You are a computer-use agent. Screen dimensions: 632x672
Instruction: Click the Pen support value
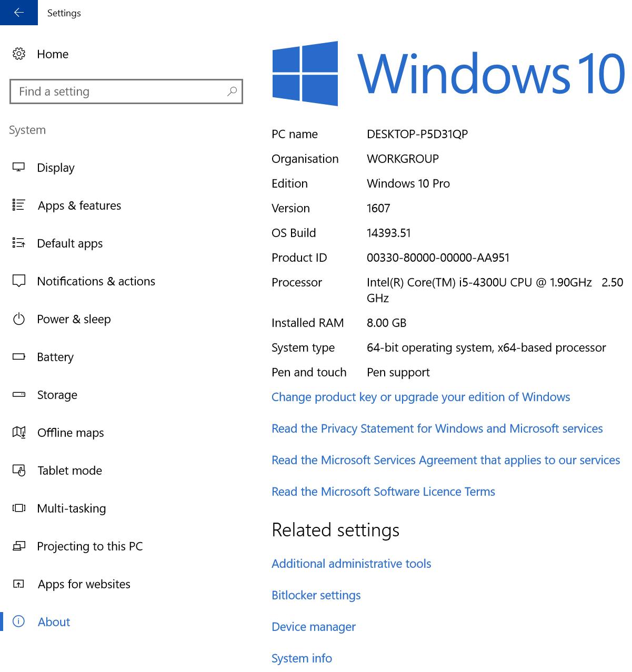tap(398, 372)
